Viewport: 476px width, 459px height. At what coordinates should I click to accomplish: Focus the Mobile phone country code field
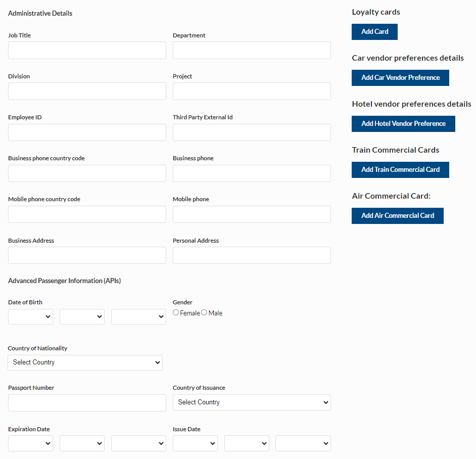point(87,214)
